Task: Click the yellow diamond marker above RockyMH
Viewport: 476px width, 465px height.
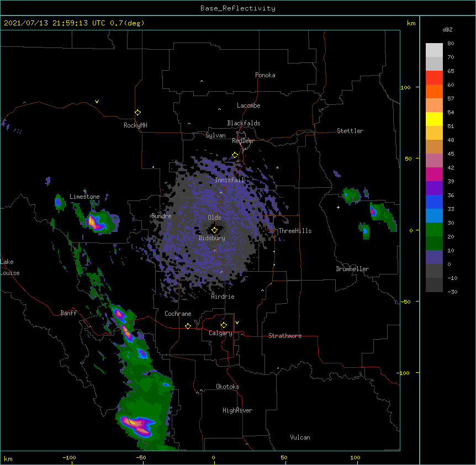Action: coord(137,112)
